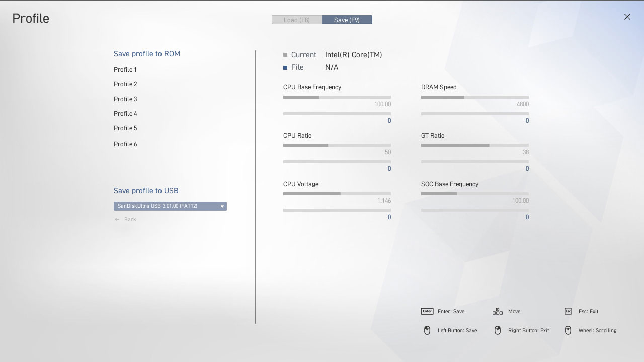Select Profile 6 entry
Screen dimensions: 644x362
[125, 144]
